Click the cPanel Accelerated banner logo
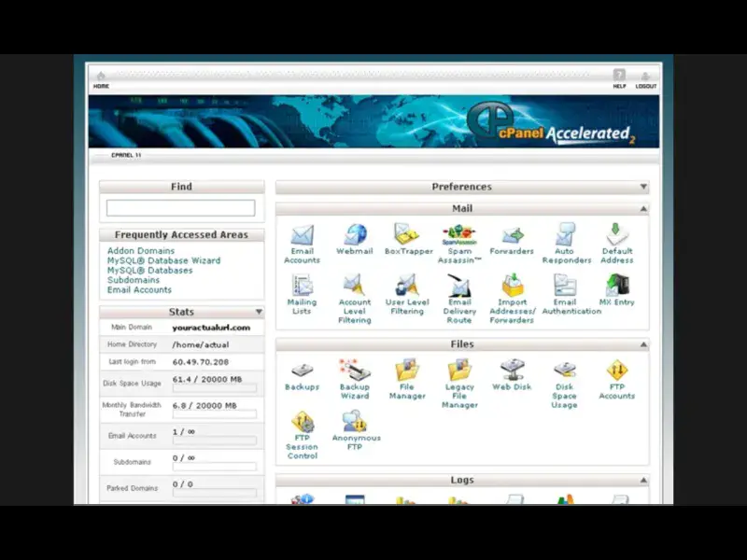Image resolution: width=747 pixels, height=560 pixels. coord(551,124)
